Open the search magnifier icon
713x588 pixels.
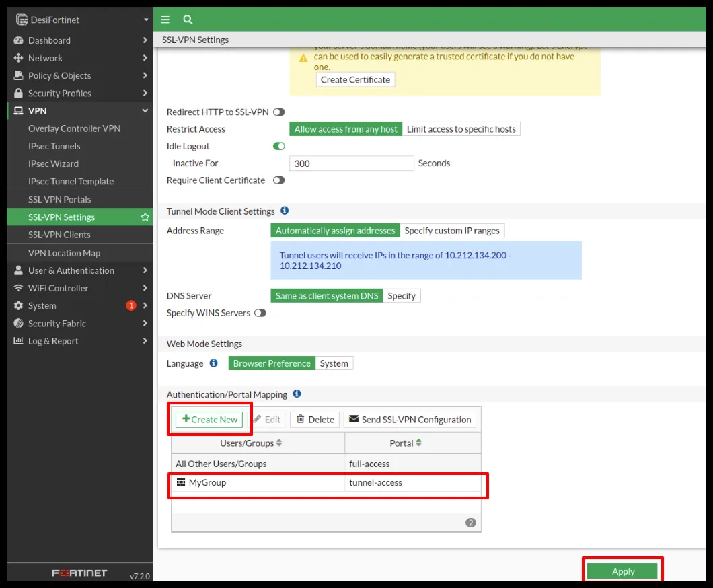click(188, 20)
